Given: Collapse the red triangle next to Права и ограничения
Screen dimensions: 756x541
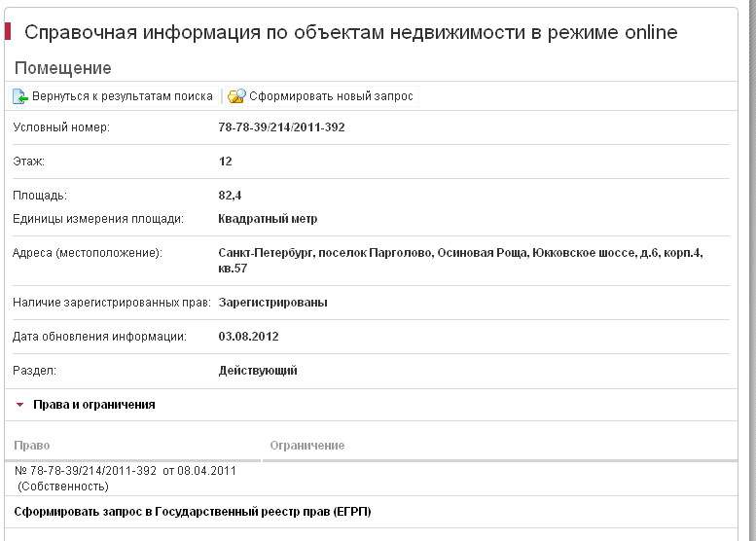Looking at the screenshot, I should (x=19, y=405).
